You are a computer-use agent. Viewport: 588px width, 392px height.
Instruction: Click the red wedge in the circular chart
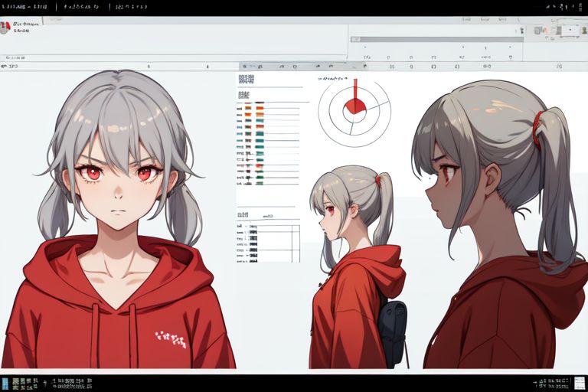[x=354, y=103]
